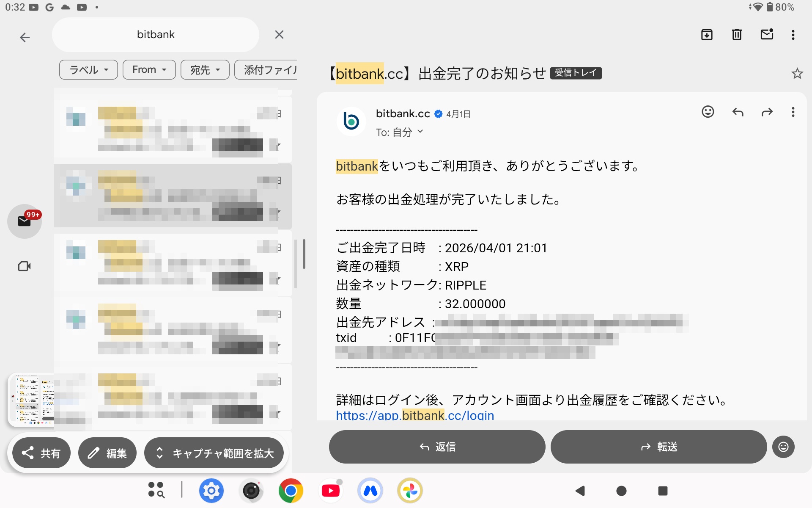The height and width of the screenshot is (508, 812).
Task: Tap the Android back navigation button
Action: point(580,491)
